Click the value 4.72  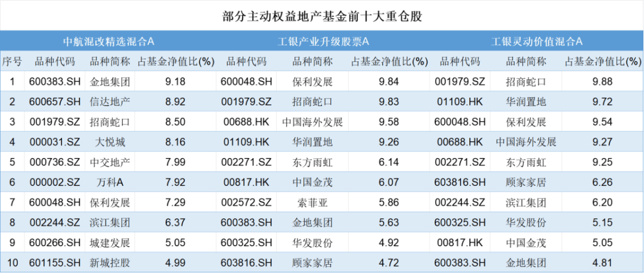[389, 263]
